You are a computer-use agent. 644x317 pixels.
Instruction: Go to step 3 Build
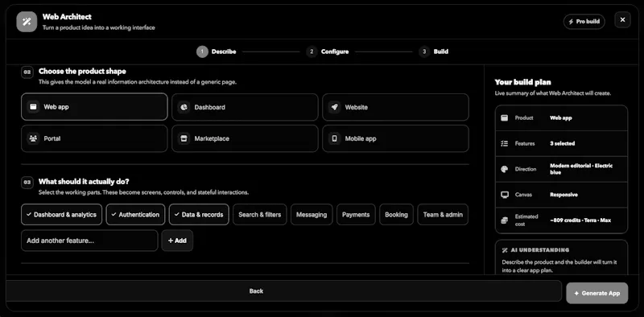click(433, 51)
